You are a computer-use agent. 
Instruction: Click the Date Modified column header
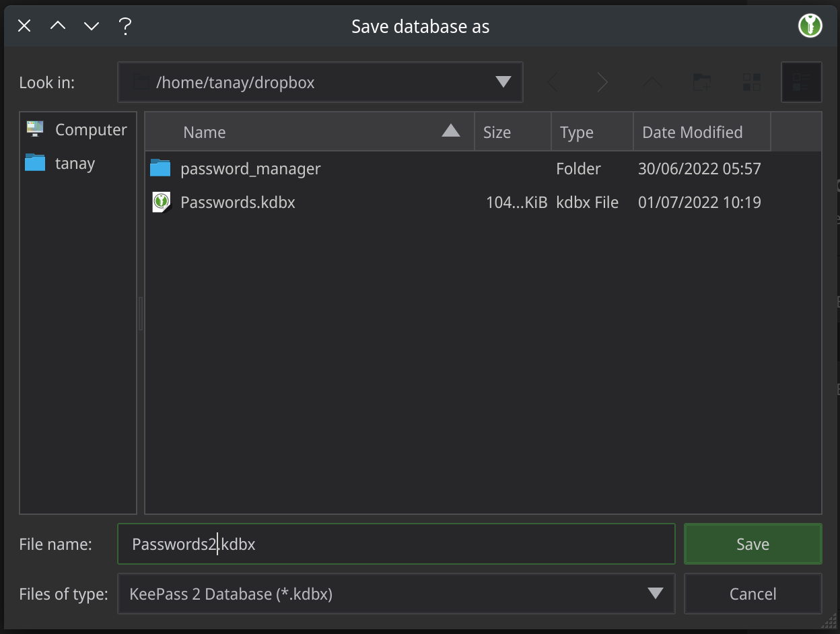click(692, 131)
